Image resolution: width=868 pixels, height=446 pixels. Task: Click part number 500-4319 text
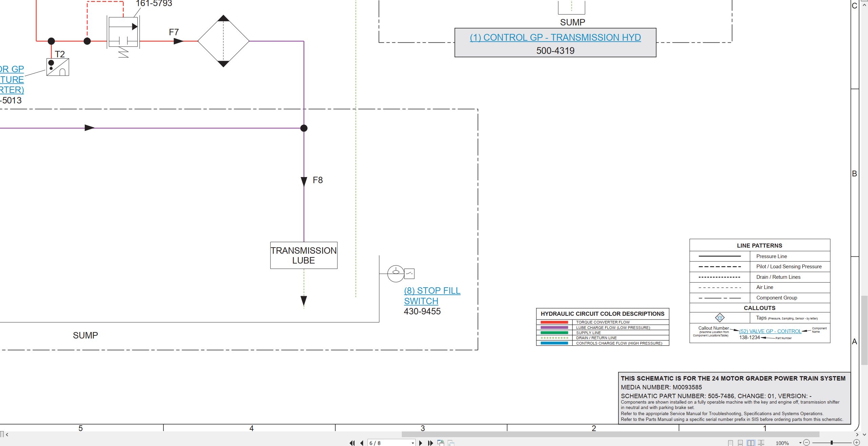click(x=555, y=51)
